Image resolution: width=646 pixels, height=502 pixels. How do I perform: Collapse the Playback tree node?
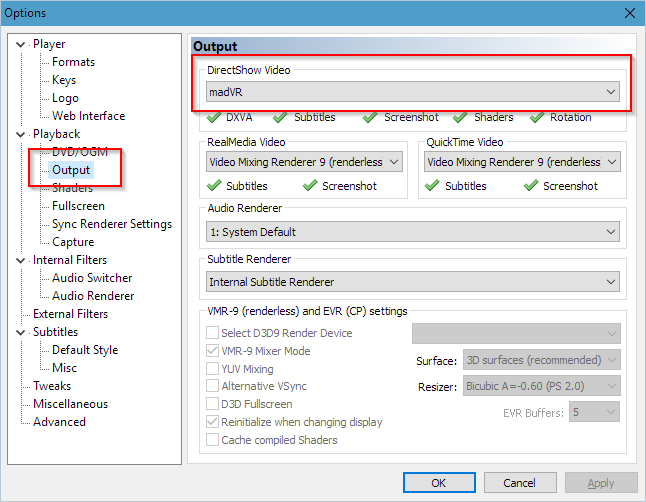20,134
